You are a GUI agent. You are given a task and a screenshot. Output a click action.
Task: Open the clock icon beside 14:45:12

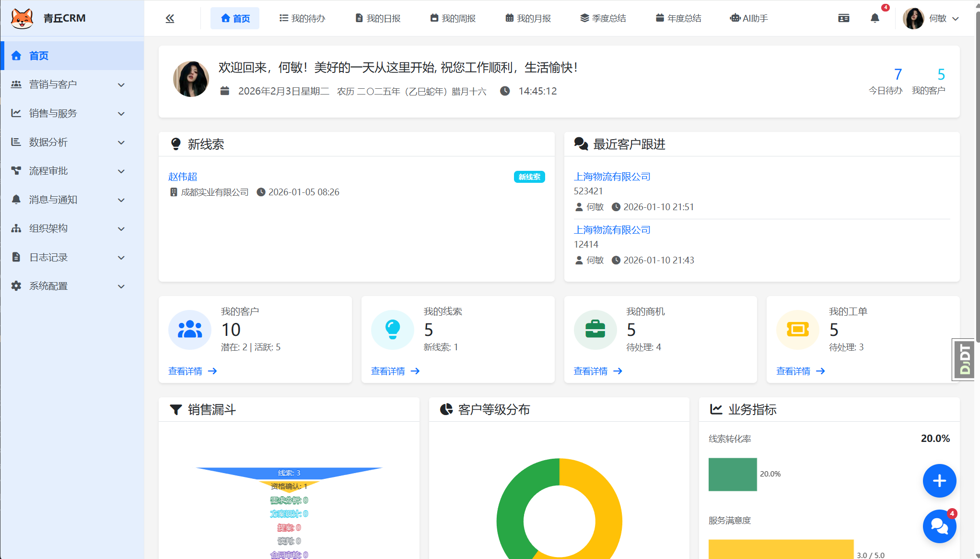505,91
